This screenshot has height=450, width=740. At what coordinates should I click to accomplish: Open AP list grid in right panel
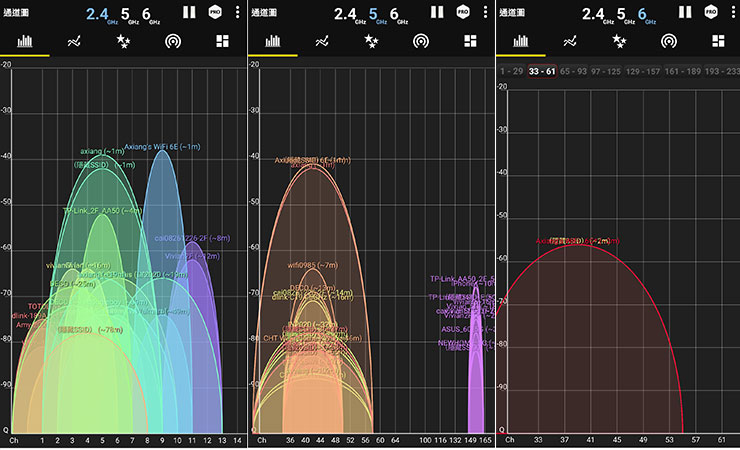[x=718, y=41]
